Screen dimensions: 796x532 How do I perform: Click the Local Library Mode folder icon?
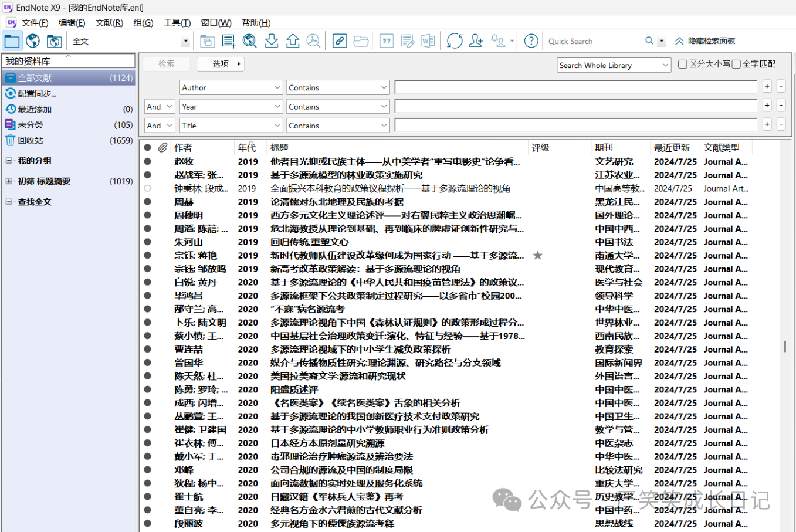point(12,41)
